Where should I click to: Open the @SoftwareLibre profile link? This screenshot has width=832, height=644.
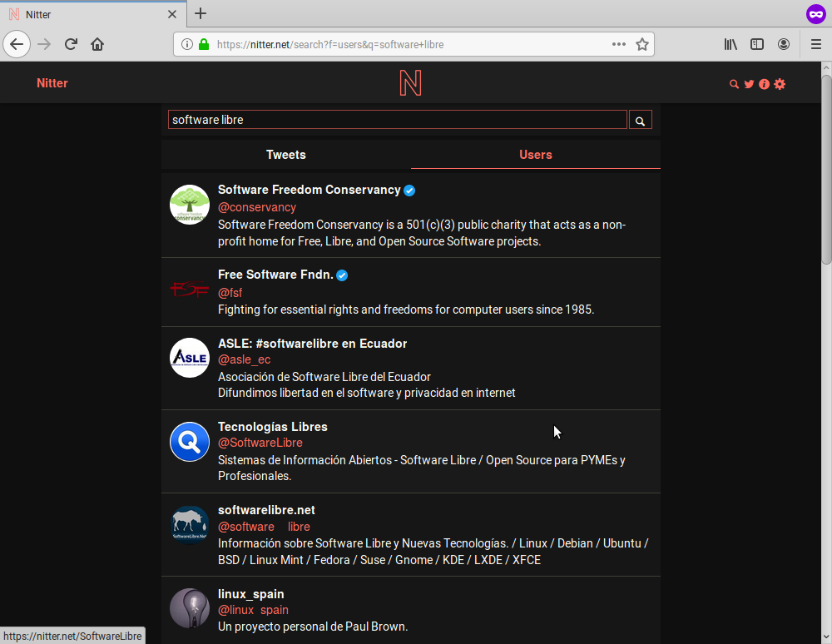click(260, 443)
